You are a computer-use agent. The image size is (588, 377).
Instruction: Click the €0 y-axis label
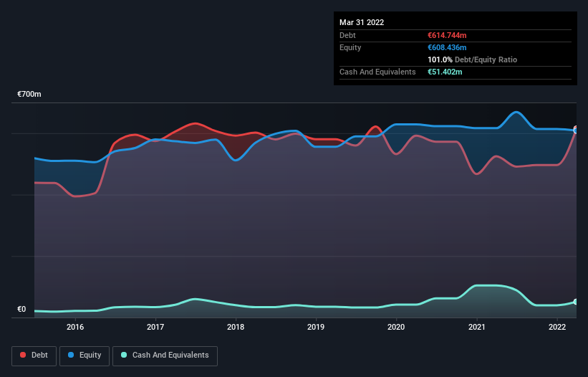(x=21, y=309)
